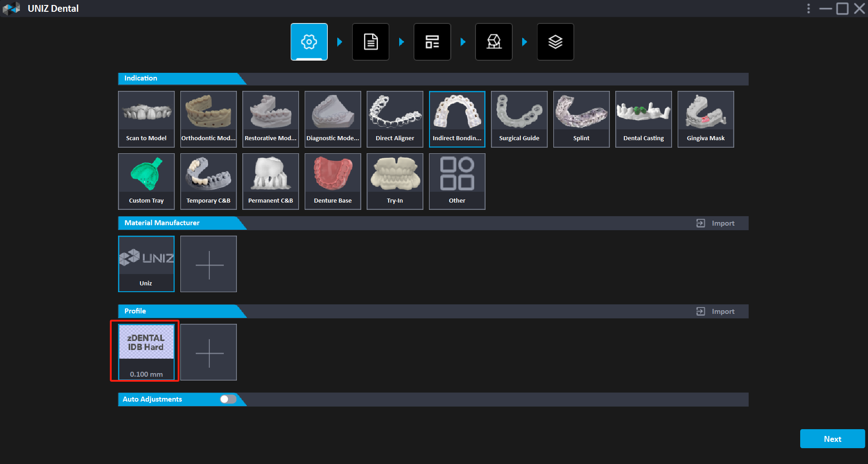The image size is (868, 464).
Task: Open the model support workflow step
Action: (494, 42)
